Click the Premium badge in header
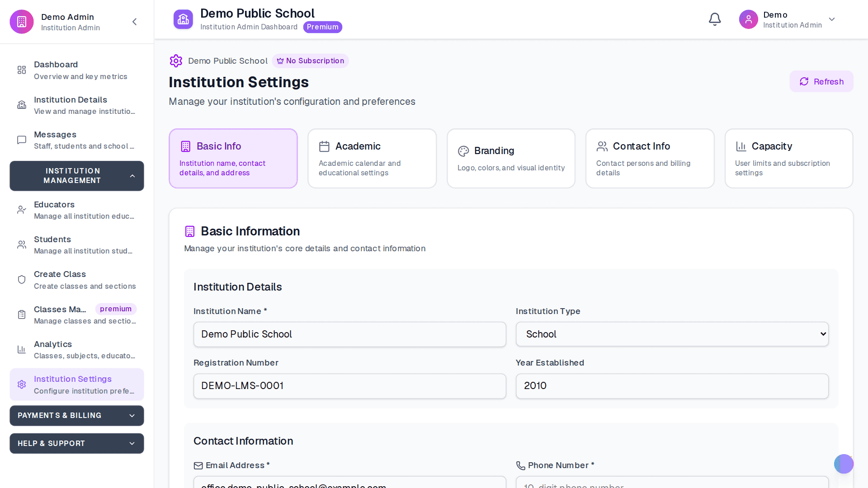This screenshot has width=868, height=488. click(322, 27)
